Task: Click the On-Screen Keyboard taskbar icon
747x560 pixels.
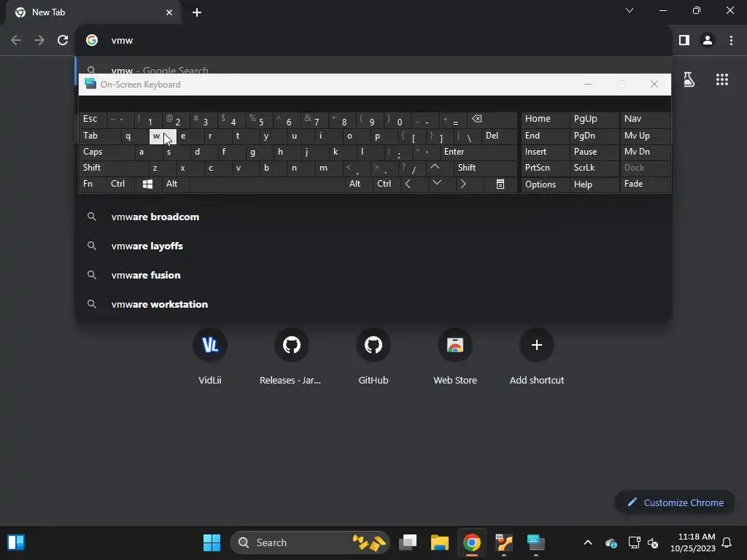Action: pyautogui.click(x=535, y=542)
